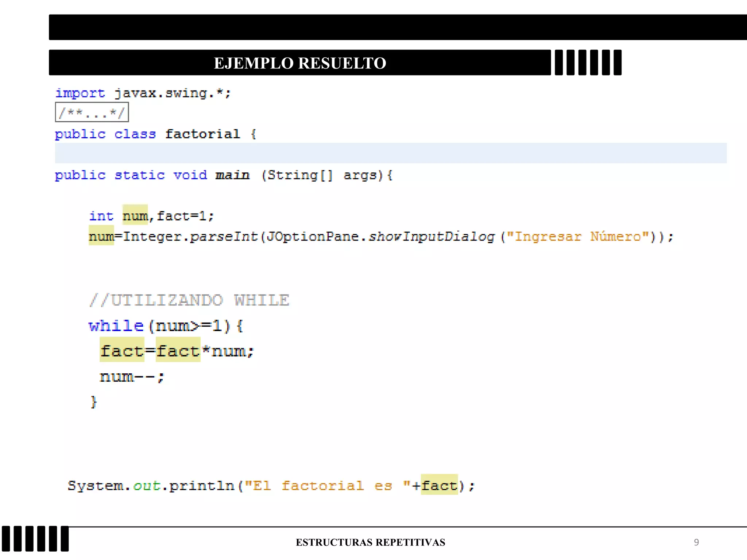Click highlighted fact in println statement

coord(439,486)
